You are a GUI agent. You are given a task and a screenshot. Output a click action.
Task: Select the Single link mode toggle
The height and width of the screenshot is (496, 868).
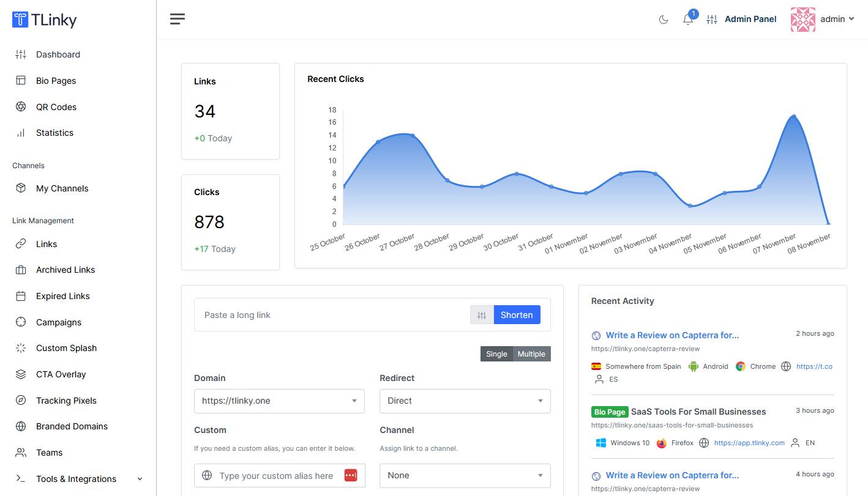496,354
